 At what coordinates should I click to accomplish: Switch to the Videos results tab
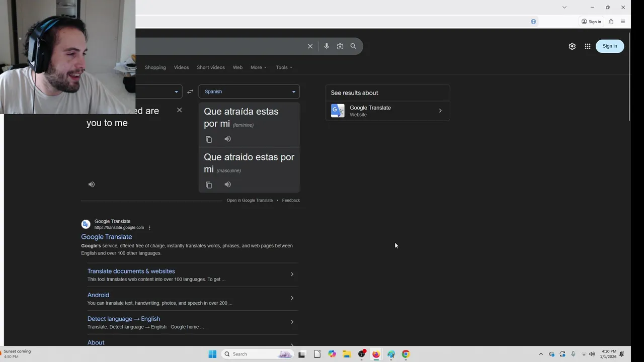coord(181,67)
